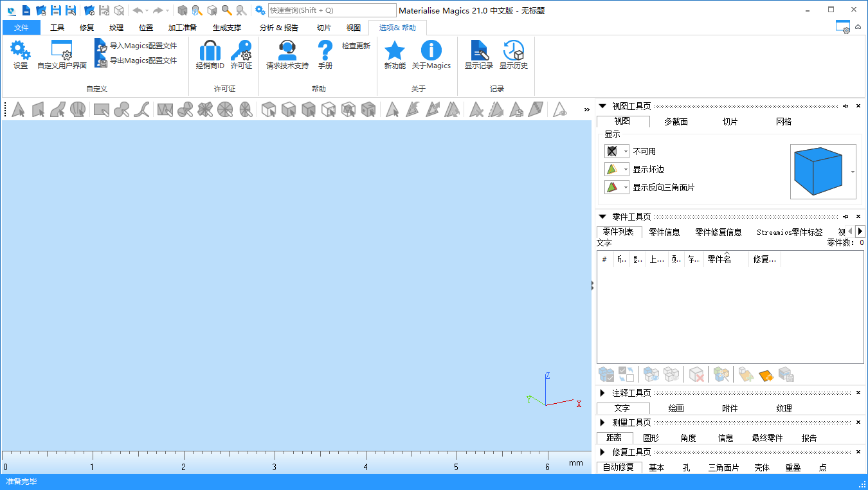Toggle 显示反向三角面片 inverted triangles button
The image size is (868, 490).
coord(613,187)
